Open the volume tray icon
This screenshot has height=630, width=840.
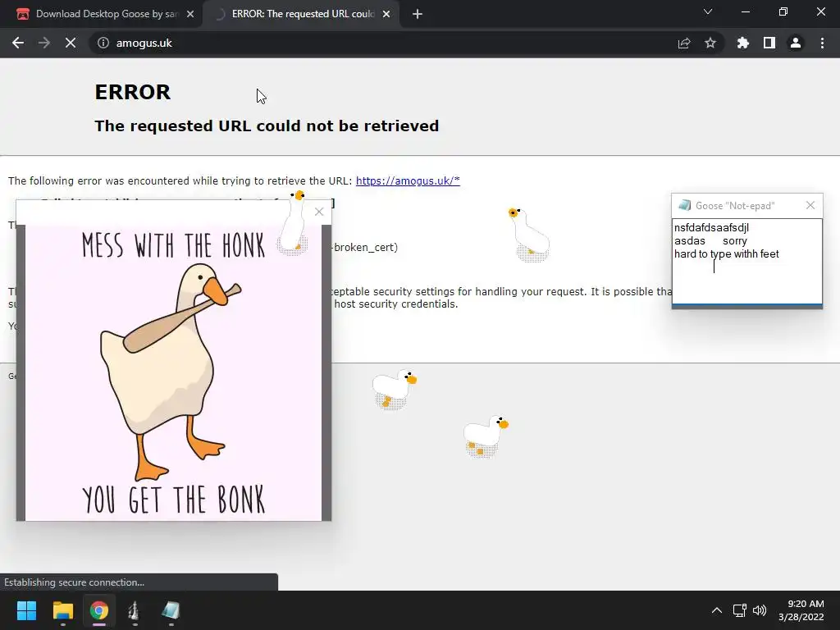[x=760, y=610]
